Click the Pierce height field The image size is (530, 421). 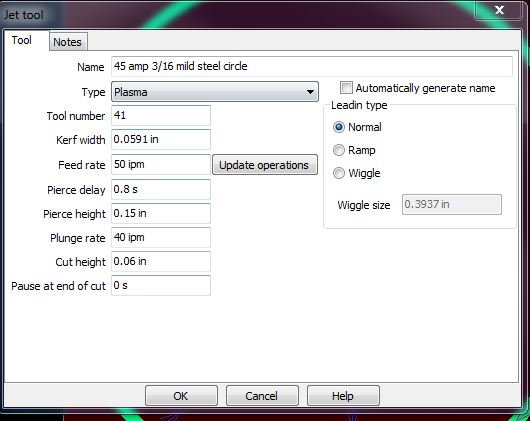[161, 213]
